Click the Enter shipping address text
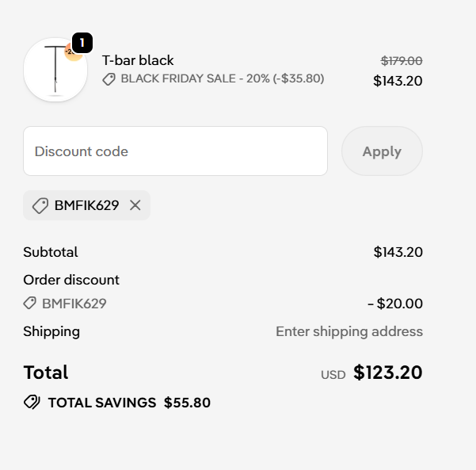Image resolution: width=476 pixels, height=470 pixels. (348, 331)
